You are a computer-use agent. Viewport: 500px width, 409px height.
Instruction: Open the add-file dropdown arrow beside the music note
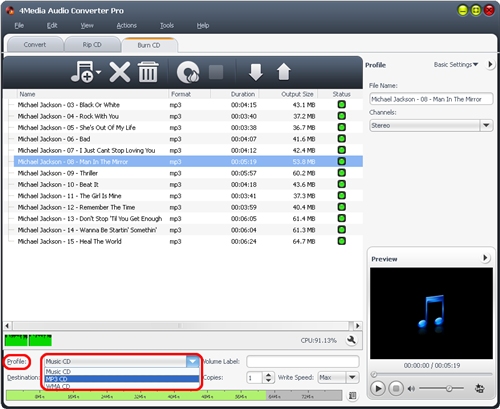pyautogui.click(x=98, y=72)
